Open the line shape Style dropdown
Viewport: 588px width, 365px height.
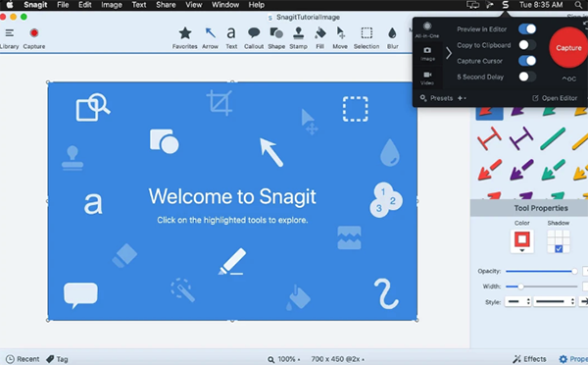tap(555, 301)
